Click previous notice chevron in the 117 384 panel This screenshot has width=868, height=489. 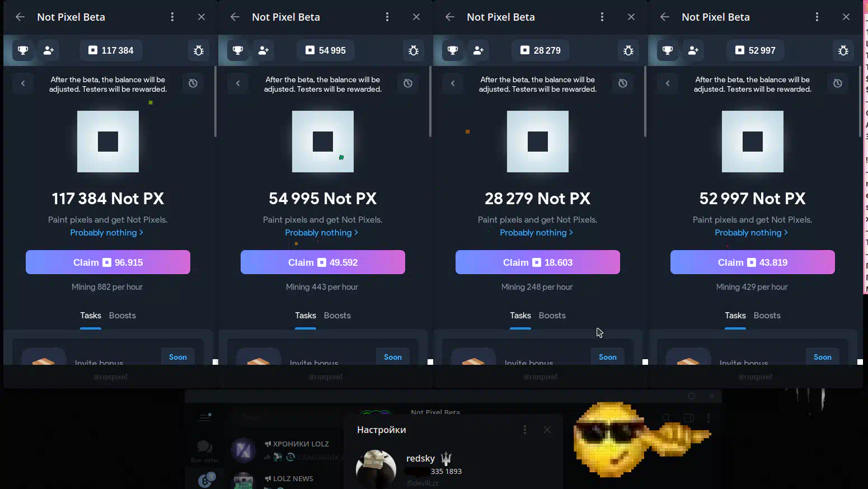click(23, 83)
